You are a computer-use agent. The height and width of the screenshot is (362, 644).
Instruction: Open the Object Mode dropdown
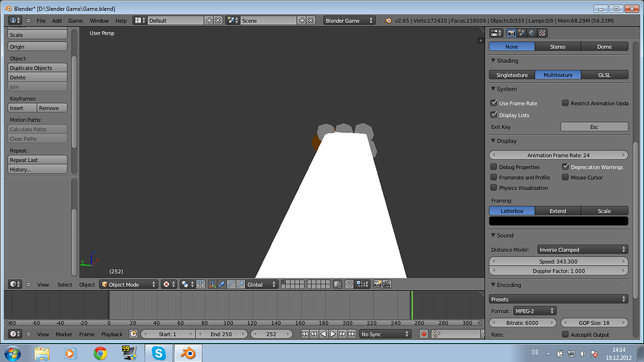click(x=128, y=285)
